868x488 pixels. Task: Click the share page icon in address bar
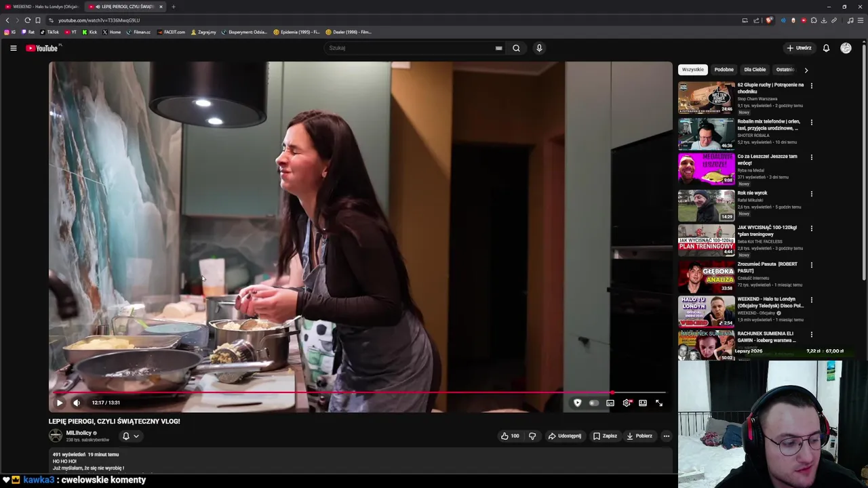pyautogui.click(x=756, y=20)
